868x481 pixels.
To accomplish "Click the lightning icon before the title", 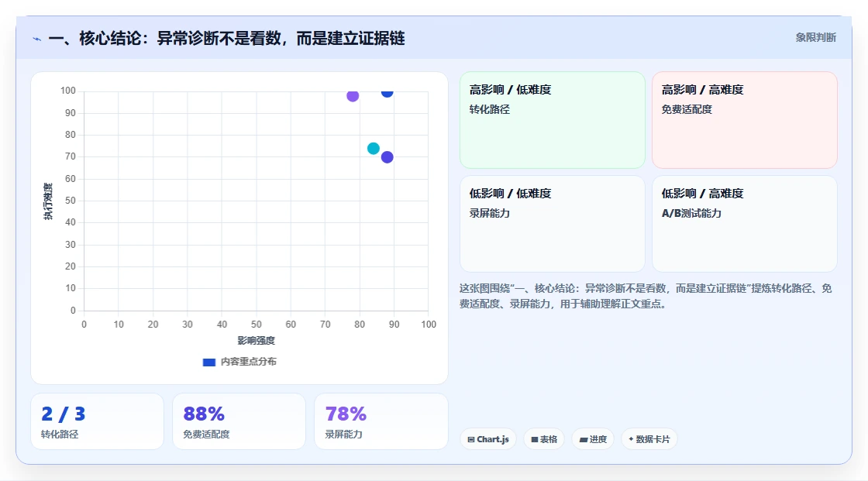I will 37,39.
